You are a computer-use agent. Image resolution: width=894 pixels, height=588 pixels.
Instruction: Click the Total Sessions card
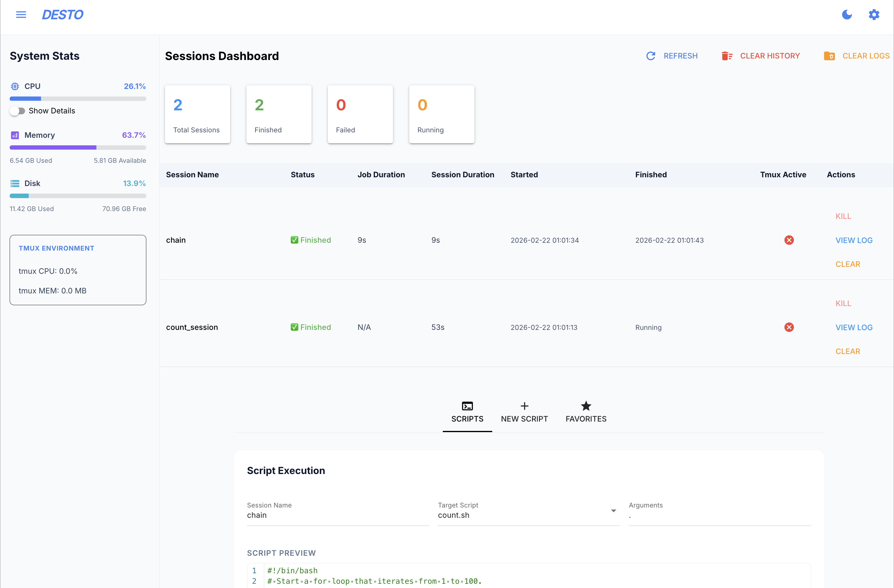click(x=197, y=114)
